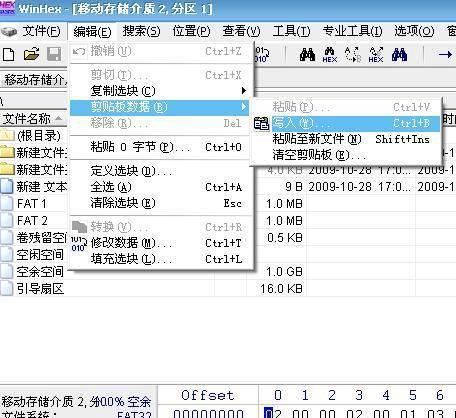
Task: Choose 修改数据(M) entry
Action: click(161, 243)
